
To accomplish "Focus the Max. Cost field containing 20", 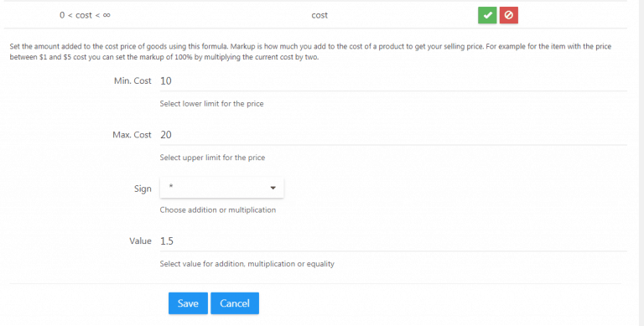I will tap(393, 135).
